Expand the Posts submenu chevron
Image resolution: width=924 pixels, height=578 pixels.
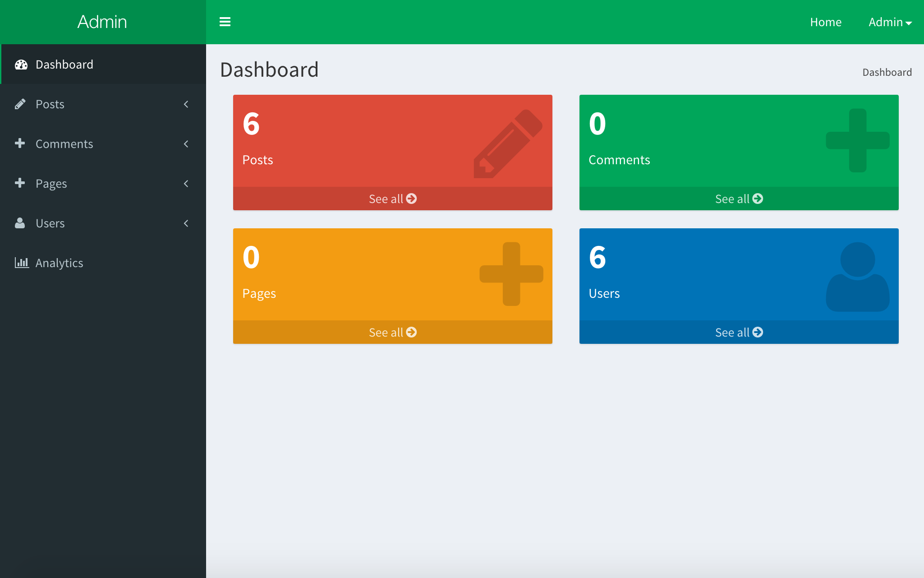[x=186, y=104]
